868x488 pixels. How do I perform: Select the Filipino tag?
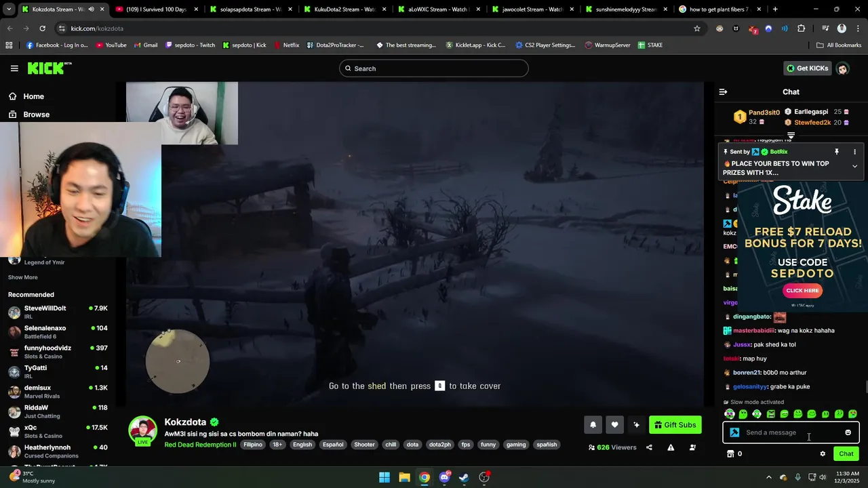(253, 445)
